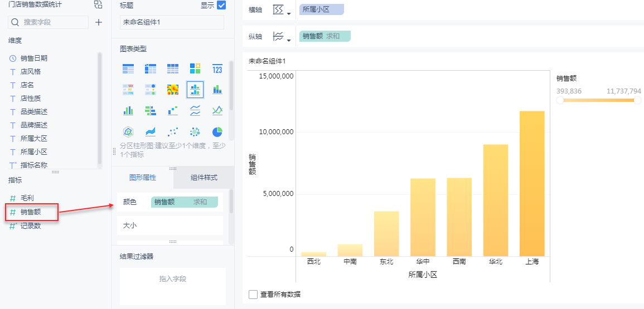Check the 查看所有数据 checkbox

point(253,294)
